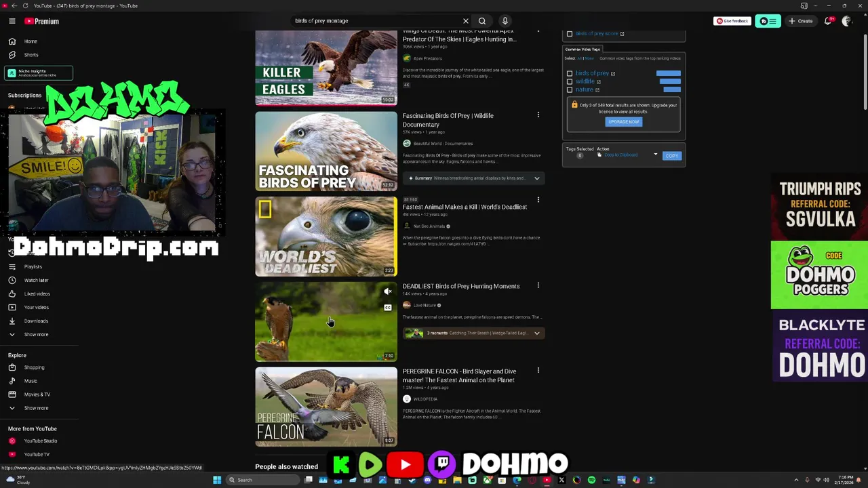Click the teal extension toggle in header
The width and height of the screenshot is (868, 488).
[768, 21]
